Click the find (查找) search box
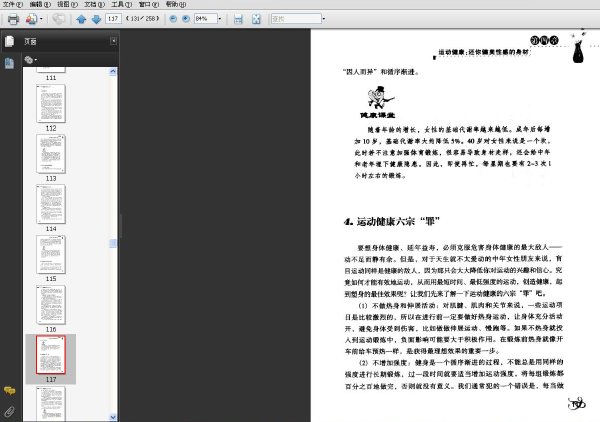This screenshot has width=600, height=422. (x=296, y=18)
